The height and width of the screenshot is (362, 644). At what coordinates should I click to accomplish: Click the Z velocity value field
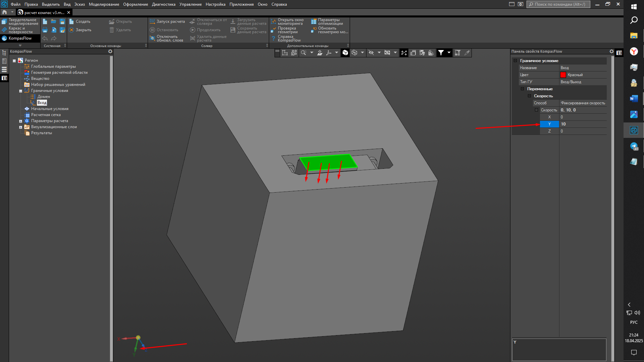click(x=582, y=131)
